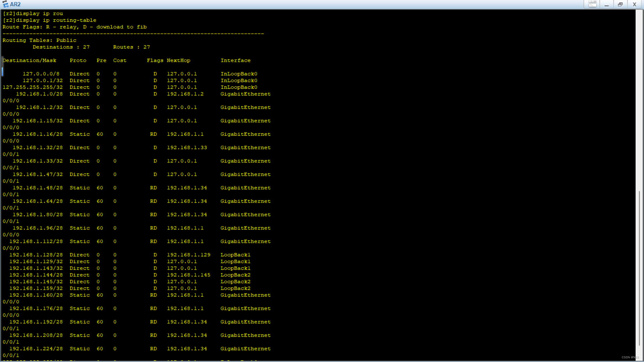The height and width of the screenshot is (362, 644).
Task: Click the 'Route Flags' legend line
Action: click(x=74, y=27)
